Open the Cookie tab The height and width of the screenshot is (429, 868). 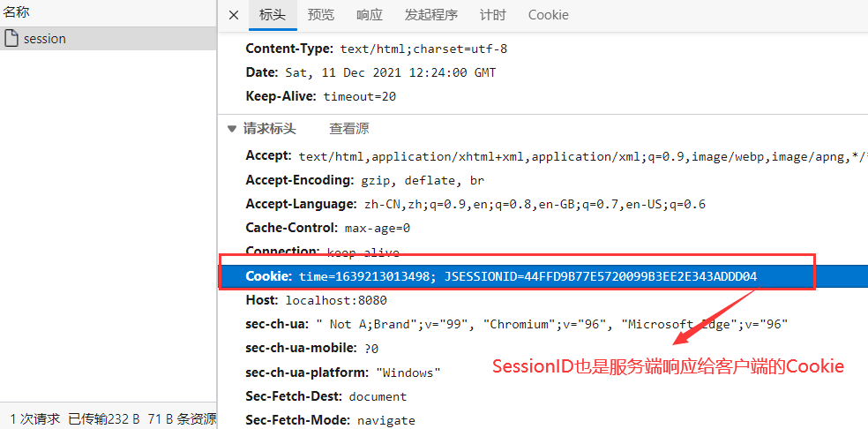(x=548, y=15)
